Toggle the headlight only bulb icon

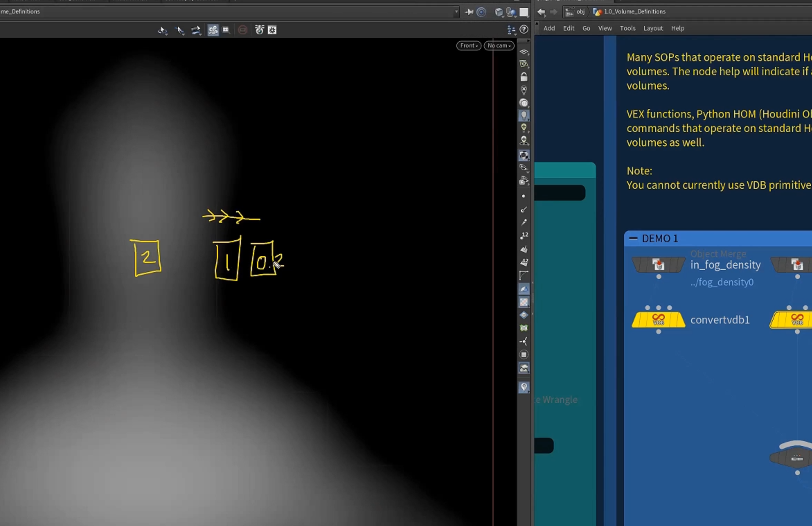coord(524,103)
